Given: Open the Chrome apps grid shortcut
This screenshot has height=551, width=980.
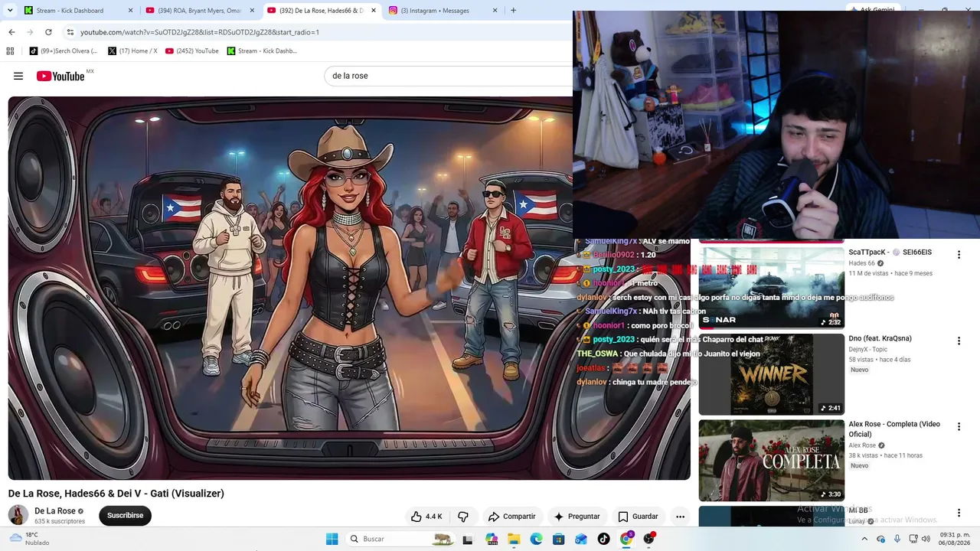Looking at the screenshot, I should point(10,51).
